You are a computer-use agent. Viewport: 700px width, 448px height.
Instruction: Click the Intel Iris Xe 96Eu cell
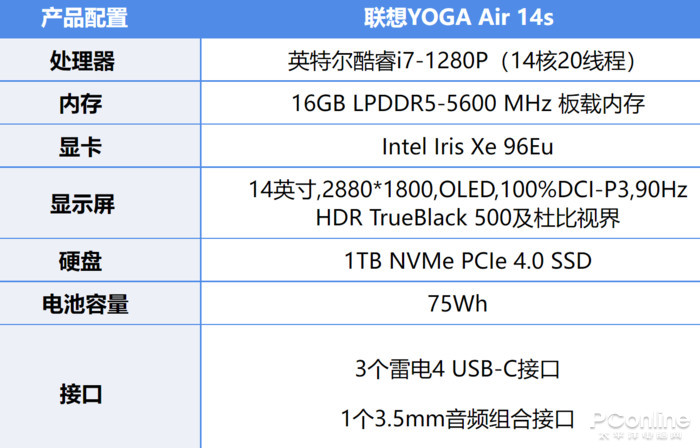(467, 146)
